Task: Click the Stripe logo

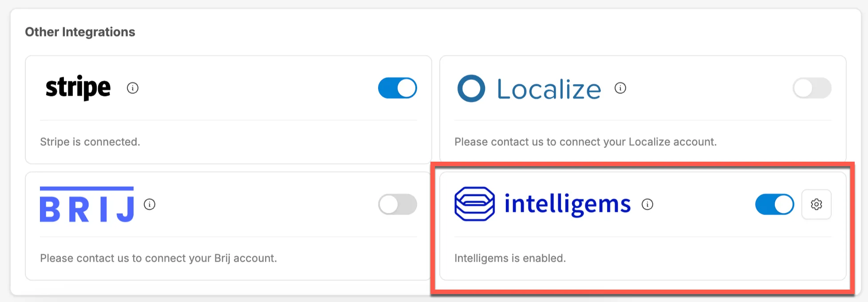Action: click(x=78, y=87)
